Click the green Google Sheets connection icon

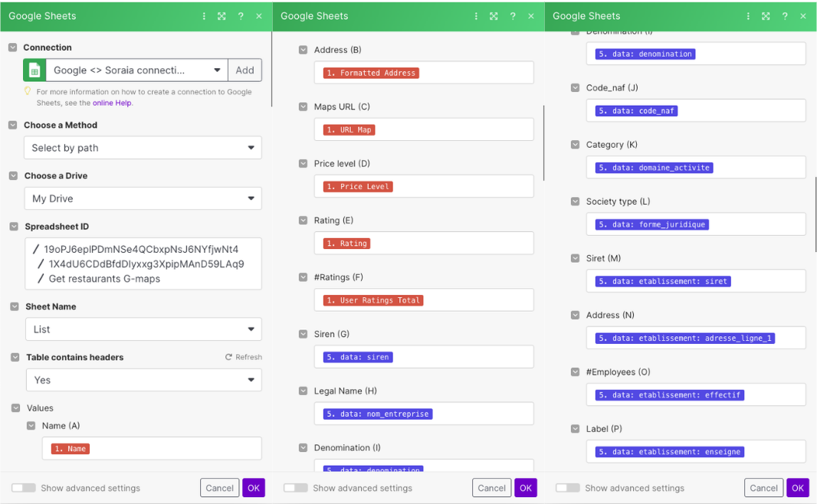click(x=34, y=70)
